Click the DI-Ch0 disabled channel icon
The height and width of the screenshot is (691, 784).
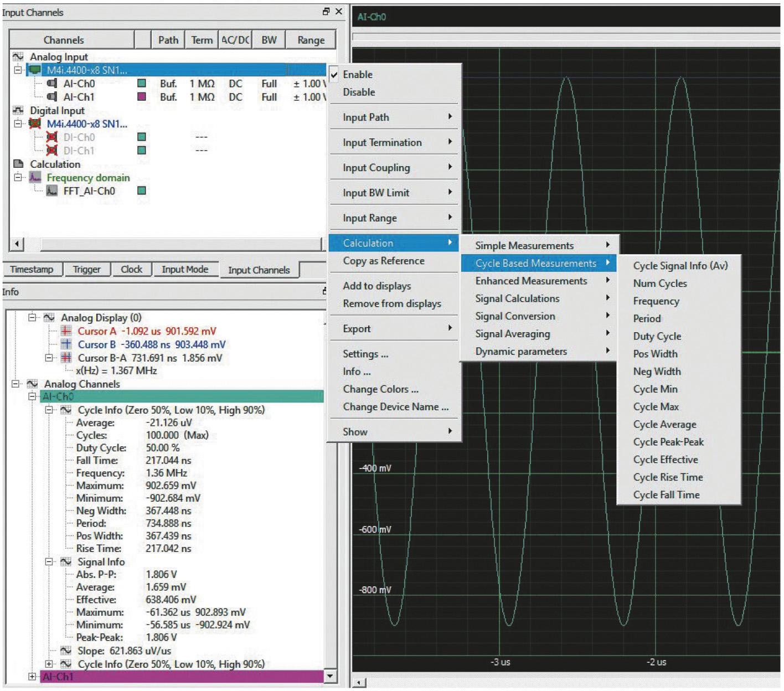[51, 137]
